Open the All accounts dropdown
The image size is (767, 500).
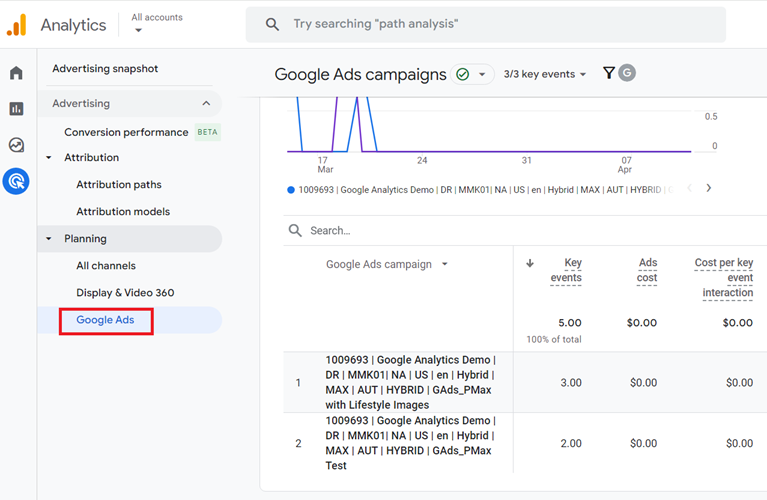tap(157, 23)
